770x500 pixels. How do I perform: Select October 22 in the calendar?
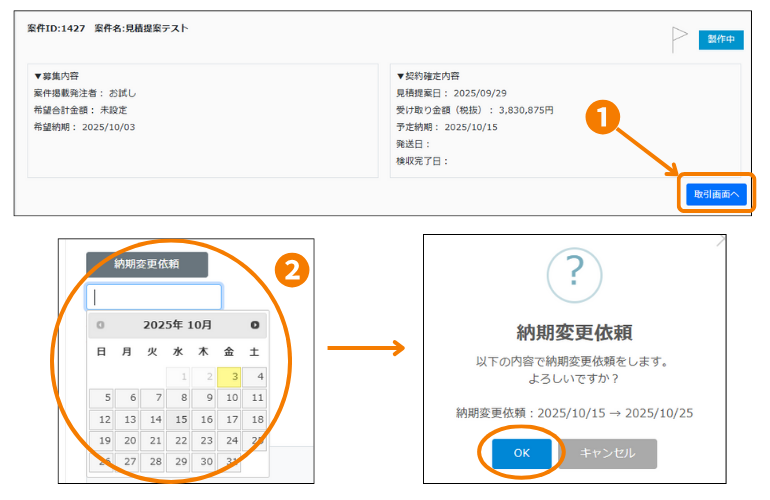(177, 441)
